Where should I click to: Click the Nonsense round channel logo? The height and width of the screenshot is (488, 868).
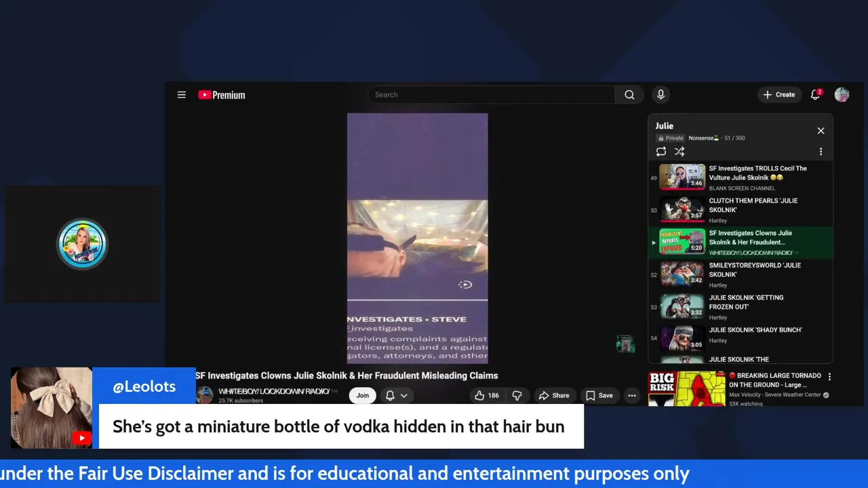pos(83,244)
